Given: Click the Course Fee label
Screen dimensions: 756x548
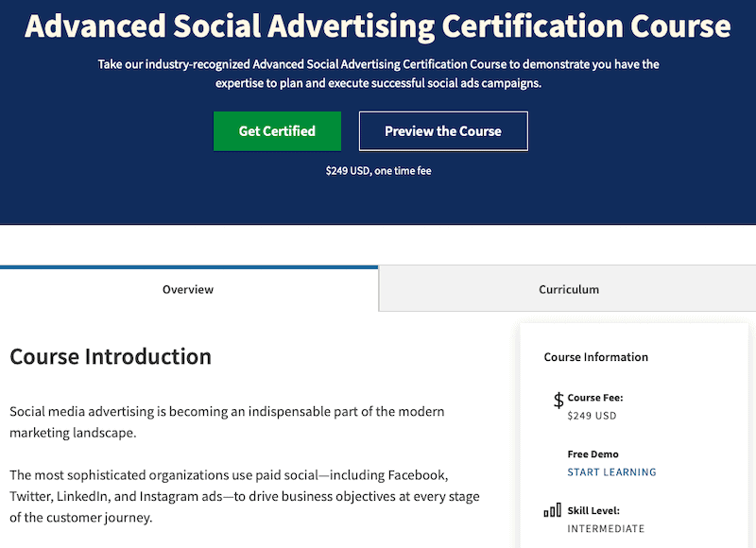Looking at the screenshot, I should coord(595,398).
